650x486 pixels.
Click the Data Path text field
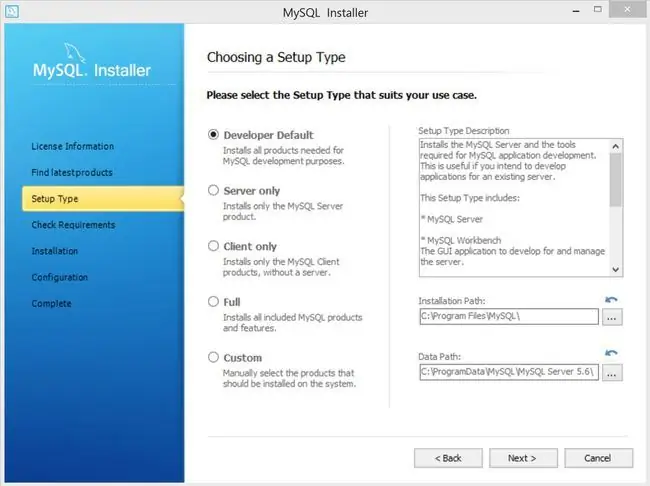point(509,372)
